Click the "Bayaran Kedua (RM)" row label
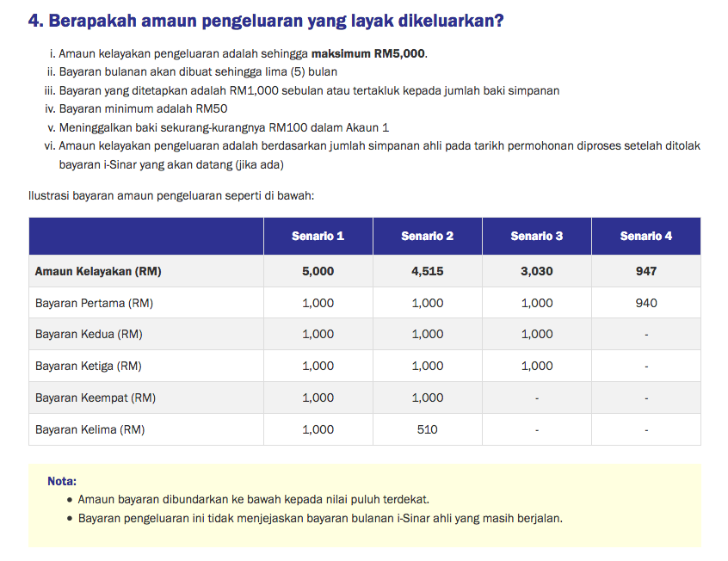Viewport: 728px width, 561px height. 89,334
